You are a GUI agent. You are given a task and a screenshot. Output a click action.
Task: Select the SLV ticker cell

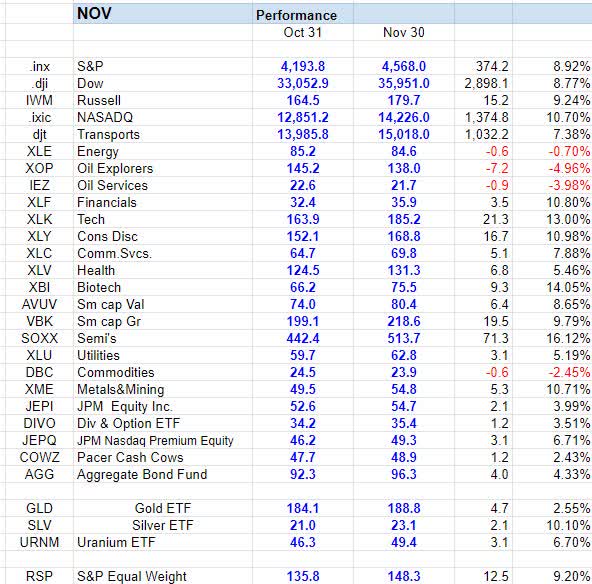pos(39,525)
